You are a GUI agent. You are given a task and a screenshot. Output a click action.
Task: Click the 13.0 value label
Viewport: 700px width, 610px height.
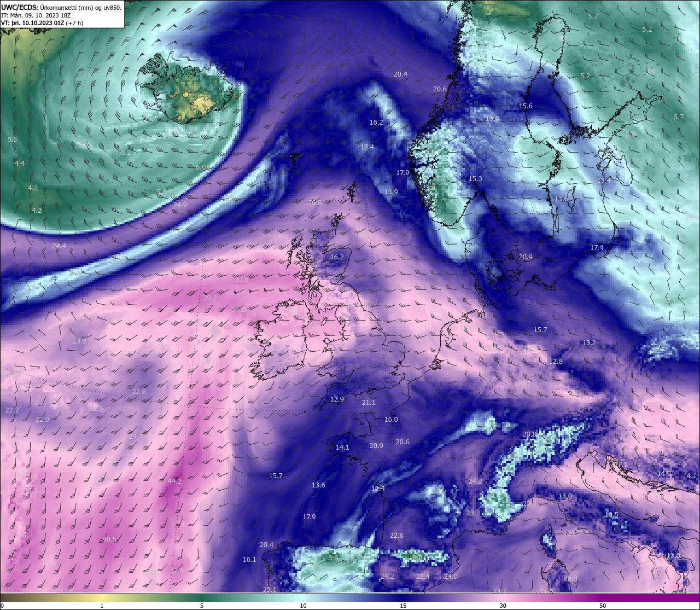point(565,496)
